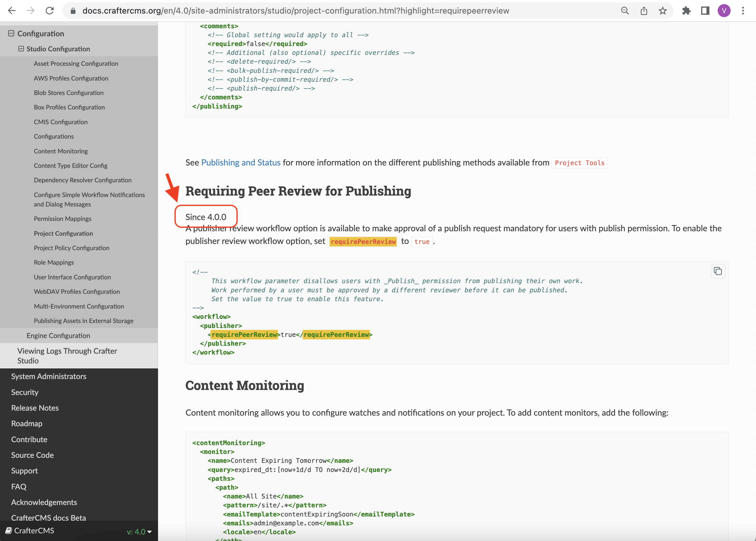Select Project Configuration in sidebar
The width and height of the screenshot is (756, 541).
[63, 234]
